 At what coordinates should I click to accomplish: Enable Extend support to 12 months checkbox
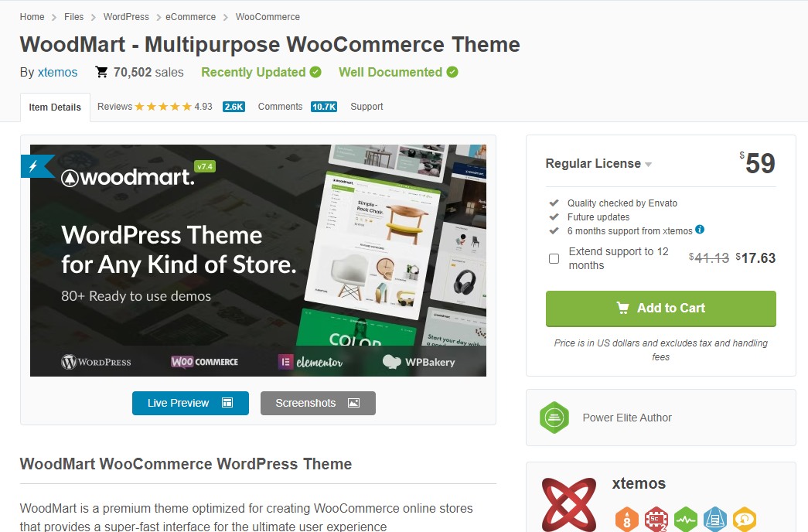[554, 258]
